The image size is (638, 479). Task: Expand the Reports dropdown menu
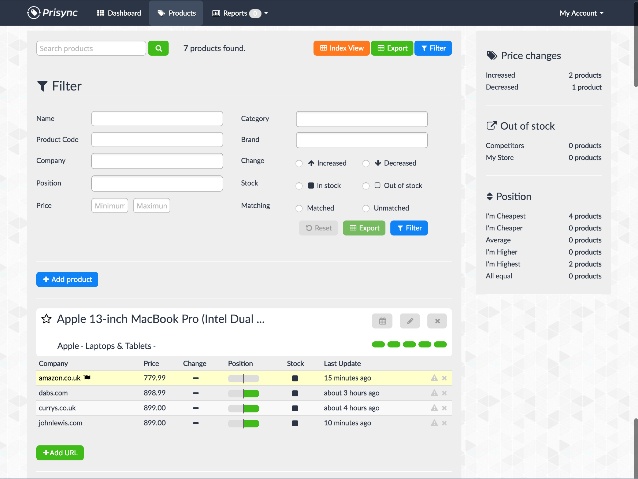click(x=240, y=13)
